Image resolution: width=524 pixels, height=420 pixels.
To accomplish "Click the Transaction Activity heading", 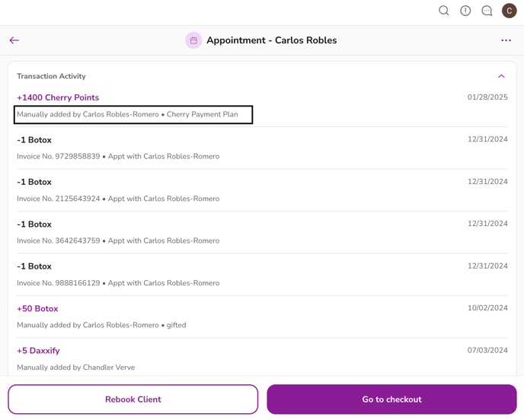I will (51, 76).
